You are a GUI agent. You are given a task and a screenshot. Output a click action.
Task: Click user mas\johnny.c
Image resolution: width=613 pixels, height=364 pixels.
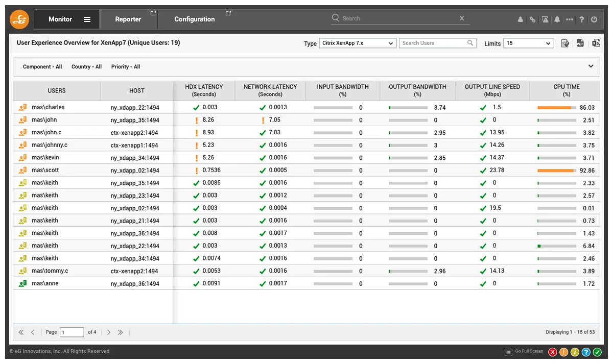(x=50, y=145)
